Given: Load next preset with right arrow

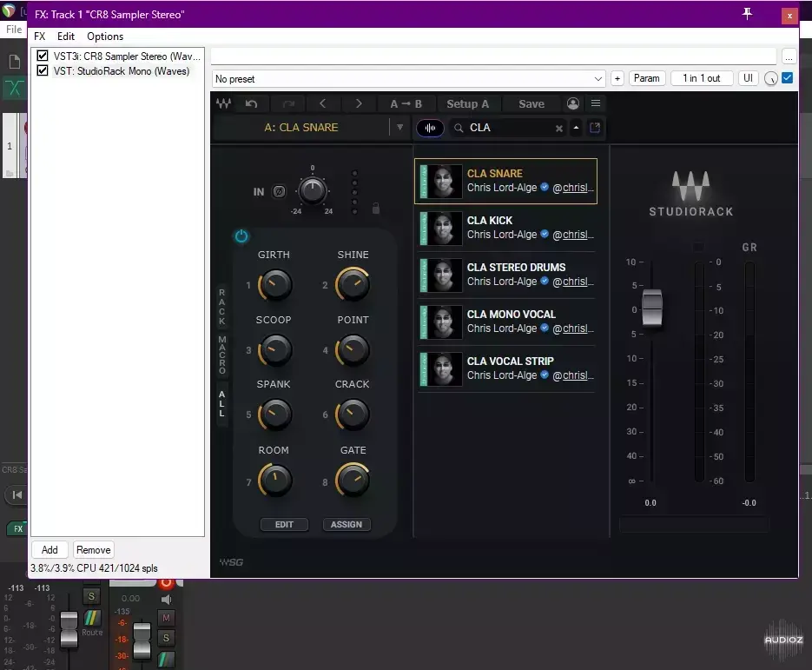Looking at the screenshot, I should click(x=359, y=103).
